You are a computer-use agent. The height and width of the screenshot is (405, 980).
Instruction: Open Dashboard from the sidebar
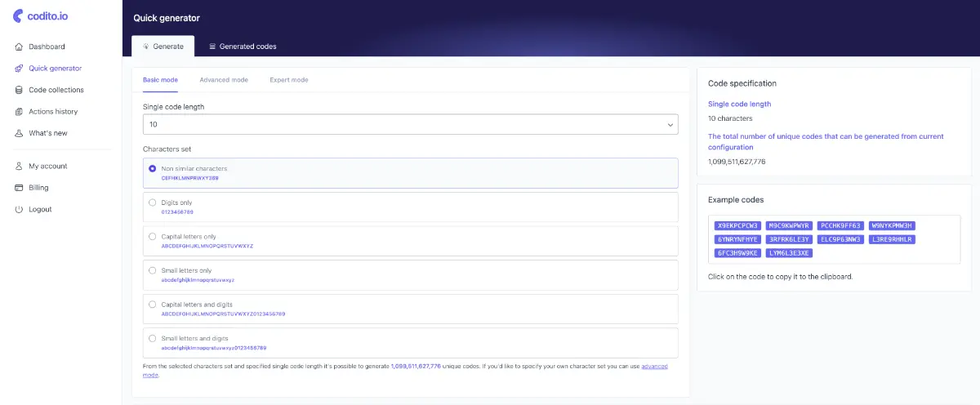47,47
